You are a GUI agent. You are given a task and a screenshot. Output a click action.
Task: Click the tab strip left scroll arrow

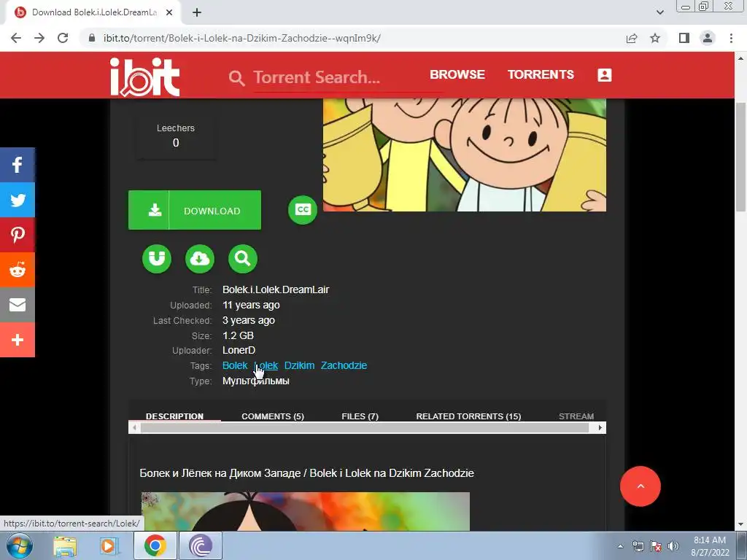click(x=134, y=427)
